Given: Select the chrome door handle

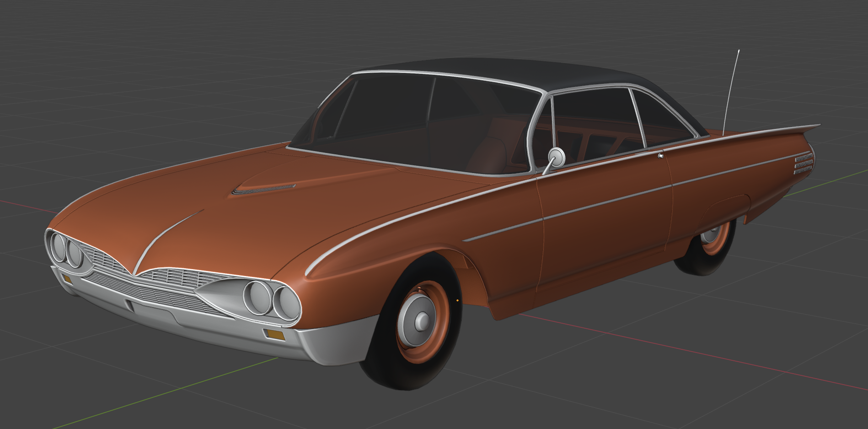Looking at the screenshot, I should click(661, 156).
